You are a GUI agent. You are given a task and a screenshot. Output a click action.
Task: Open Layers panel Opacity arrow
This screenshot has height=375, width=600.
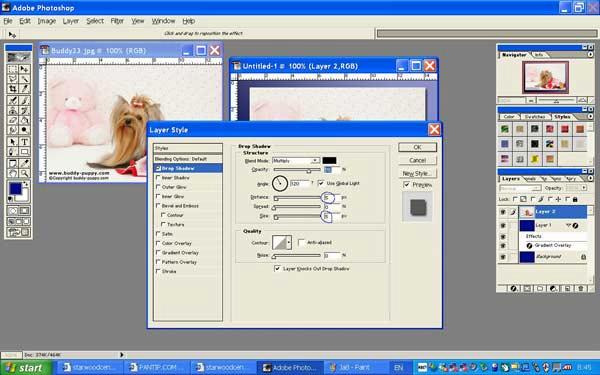[584, 188]
